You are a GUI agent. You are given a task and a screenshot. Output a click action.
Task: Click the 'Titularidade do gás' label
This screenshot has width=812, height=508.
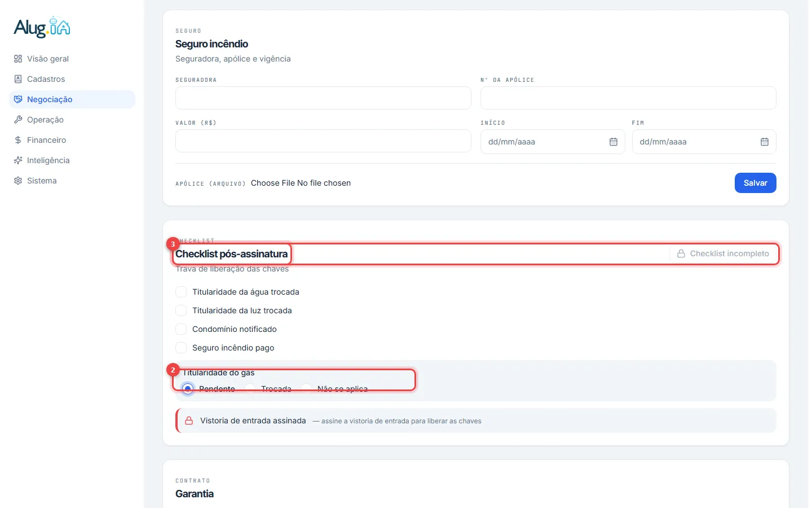(x=218, y=373)
